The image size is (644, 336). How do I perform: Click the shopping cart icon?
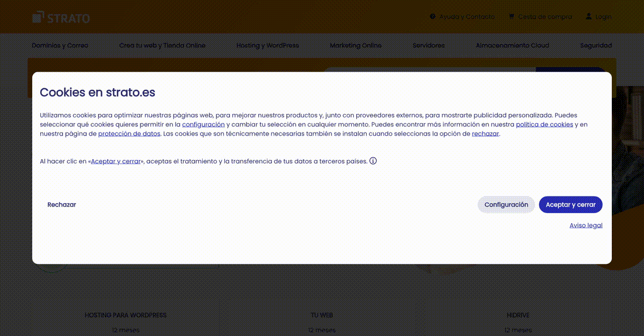[512, 17]
